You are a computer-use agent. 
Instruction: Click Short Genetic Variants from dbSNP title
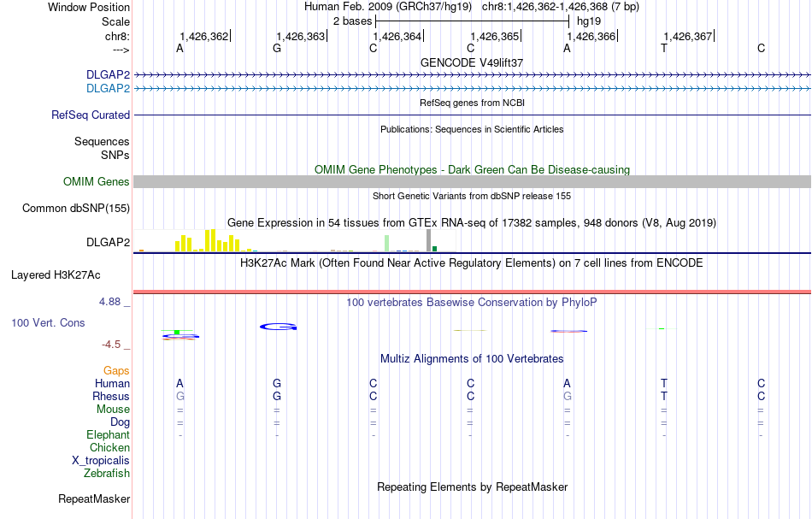point(472,196)
